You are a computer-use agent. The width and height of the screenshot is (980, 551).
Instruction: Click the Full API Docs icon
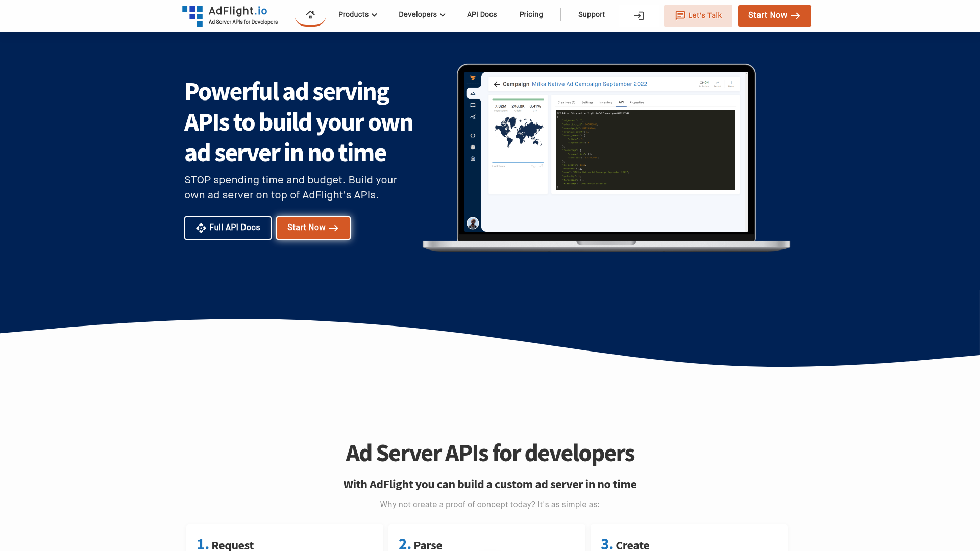201,228
